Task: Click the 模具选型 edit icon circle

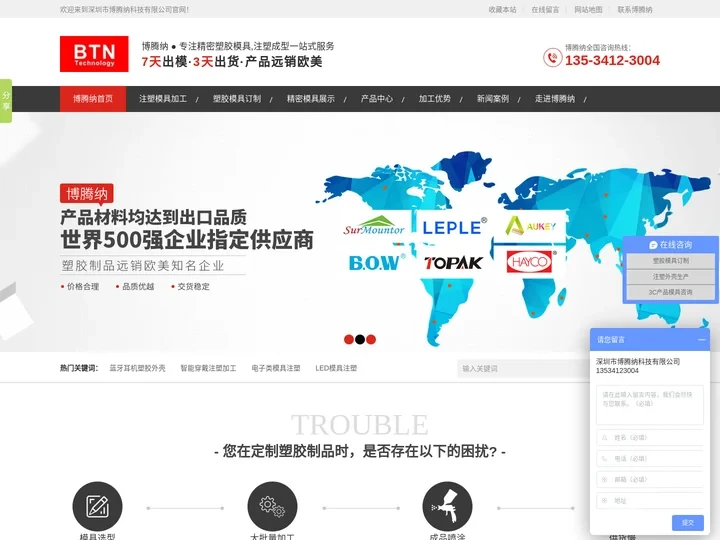Action: coord(97,506)
